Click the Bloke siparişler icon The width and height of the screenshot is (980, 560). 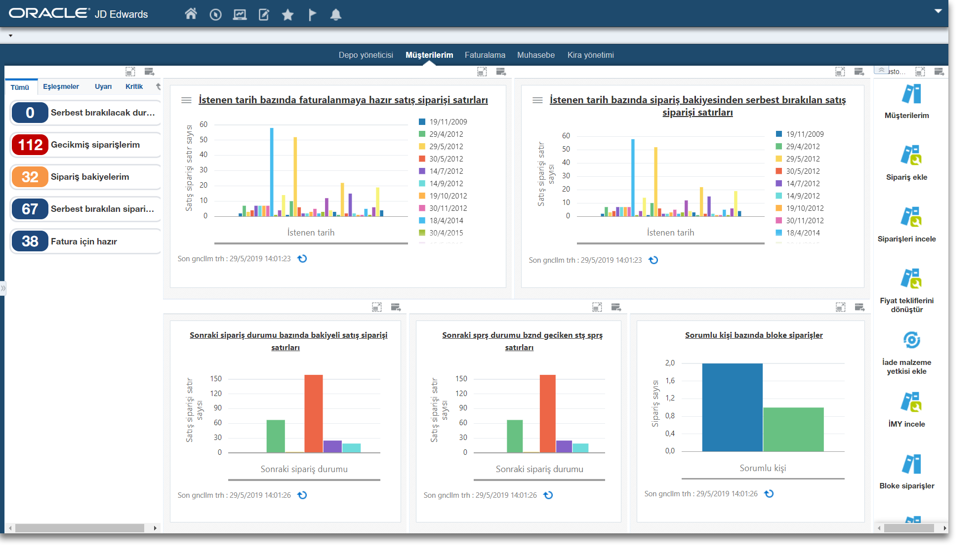click(911, 464)
